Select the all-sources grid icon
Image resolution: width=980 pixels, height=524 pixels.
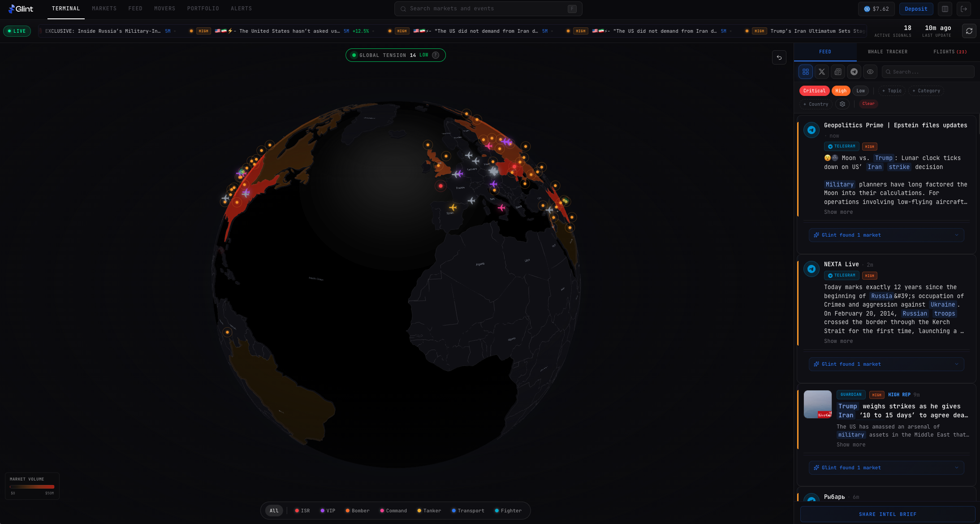point(805,72)
